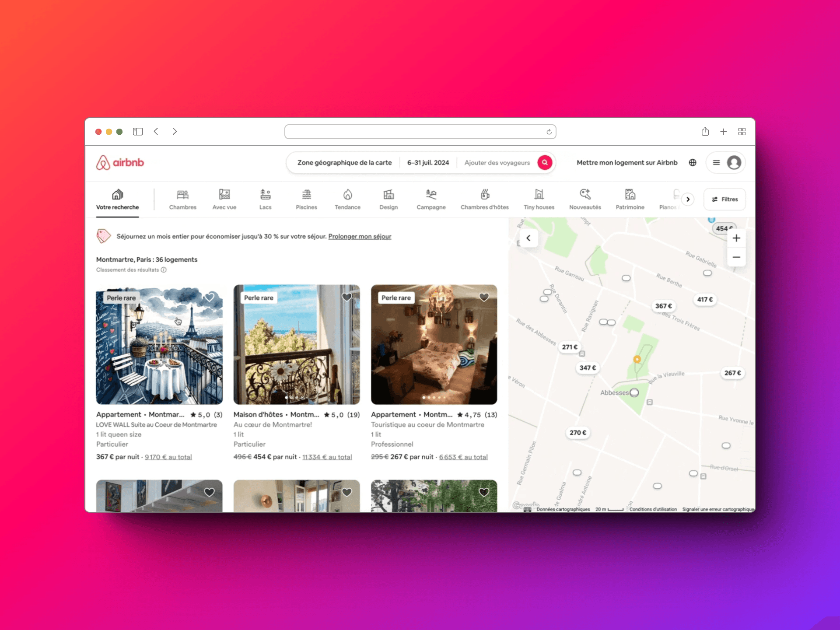The height and width of the screenshot is (630, 840).
Task: Open the Avec vue tab
Action: (224, 199)
